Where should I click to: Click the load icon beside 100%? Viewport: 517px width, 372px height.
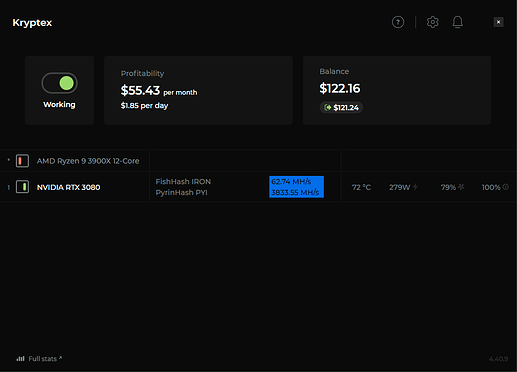point(506,187)
